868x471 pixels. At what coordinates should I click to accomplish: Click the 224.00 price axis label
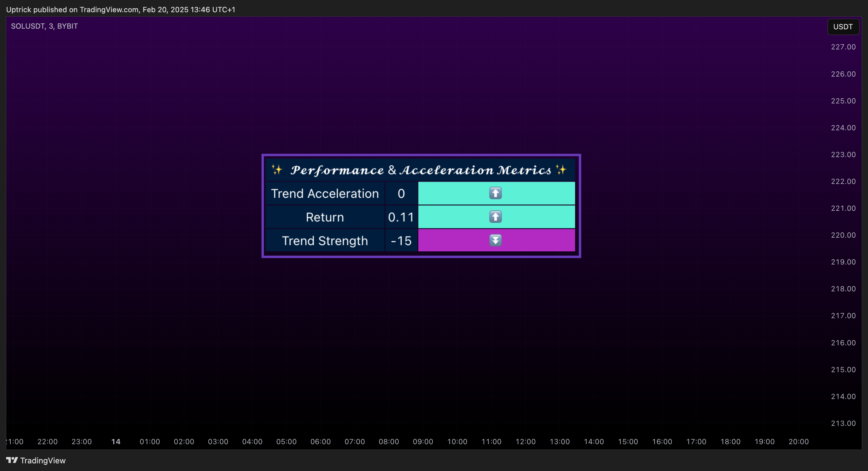click(843, 128)
